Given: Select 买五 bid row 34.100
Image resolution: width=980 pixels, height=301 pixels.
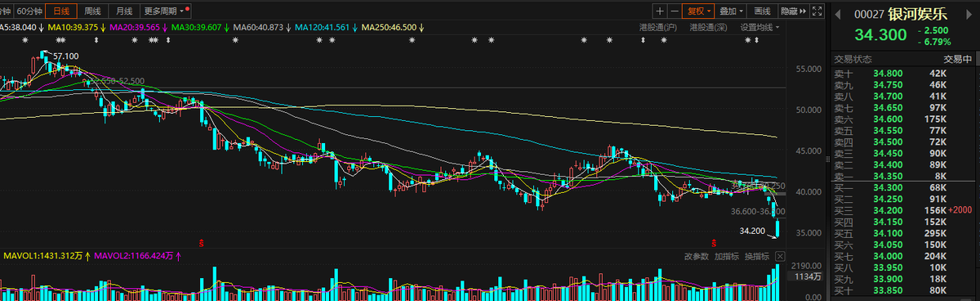Looking at the screenshot, I should click(x=902, y=233).
